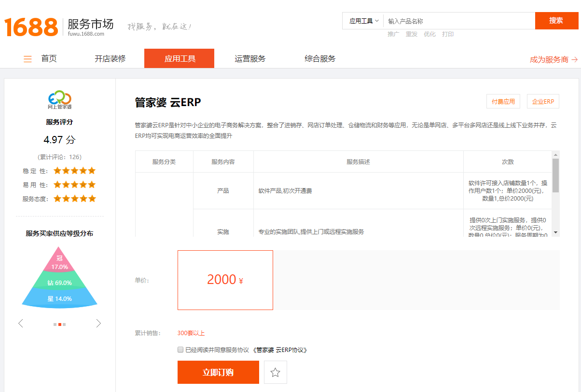Click the 服务内容 table header

tap(223, 162)
